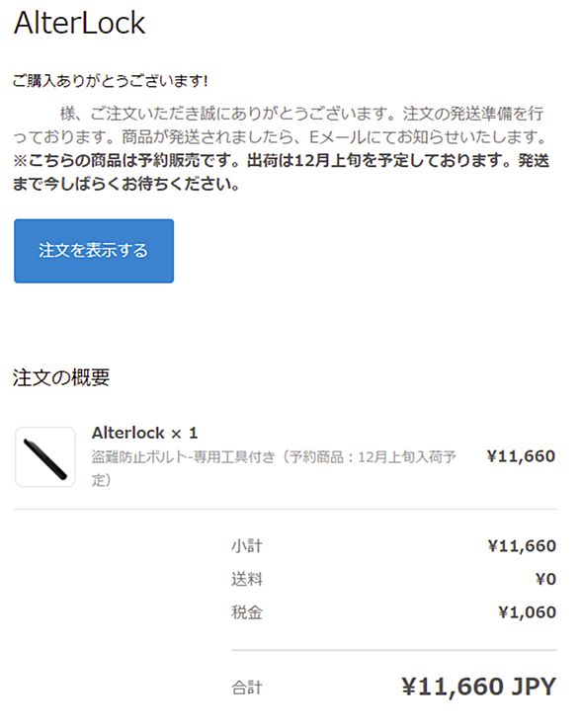Click the tax amount ¥1,060
The height and width of the screenshot is (728, 579).
click(527, 612)
